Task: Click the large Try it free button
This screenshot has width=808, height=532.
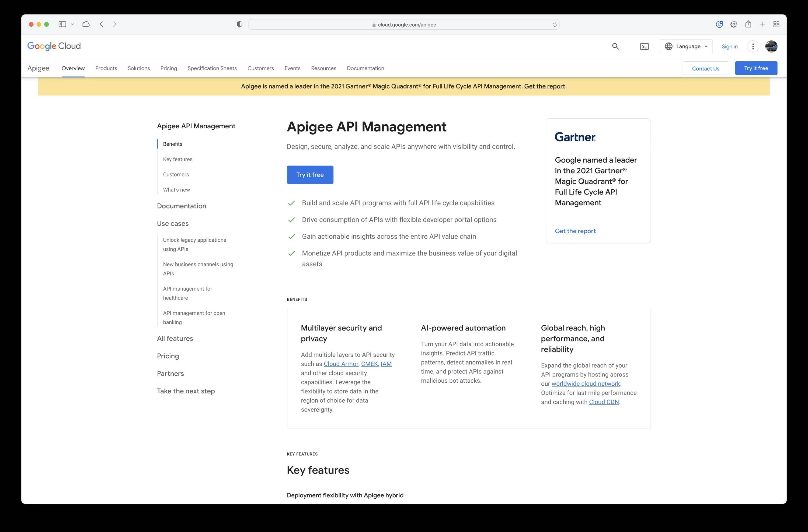Action: [310, 175]
